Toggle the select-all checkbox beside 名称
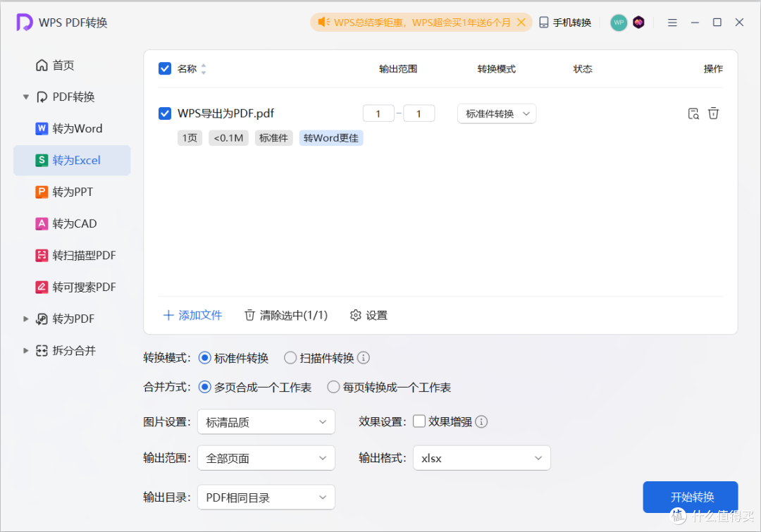This screenshot has height=532, width=761. [165, 68]
